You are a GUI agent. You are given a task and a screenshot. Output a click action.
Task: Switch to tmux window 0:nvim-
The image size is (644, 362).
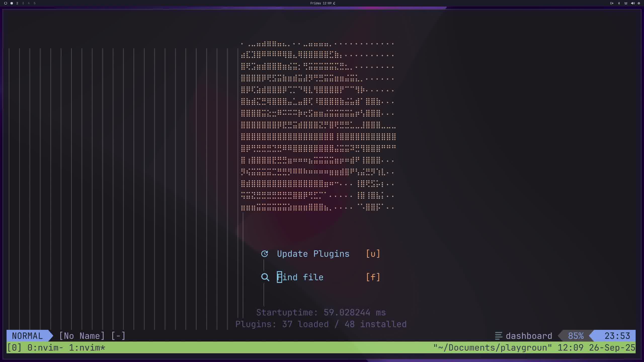click(45, 348)
